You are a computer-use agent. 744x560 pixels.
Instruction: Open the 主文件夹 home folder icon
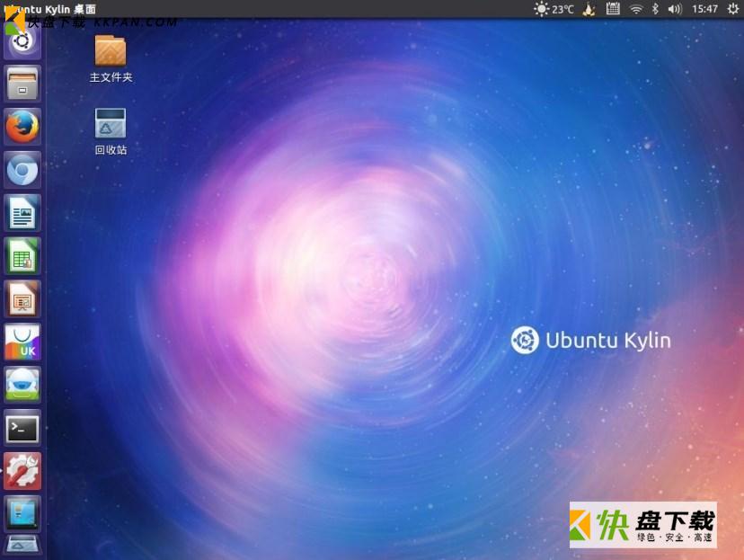pos(111,50)
